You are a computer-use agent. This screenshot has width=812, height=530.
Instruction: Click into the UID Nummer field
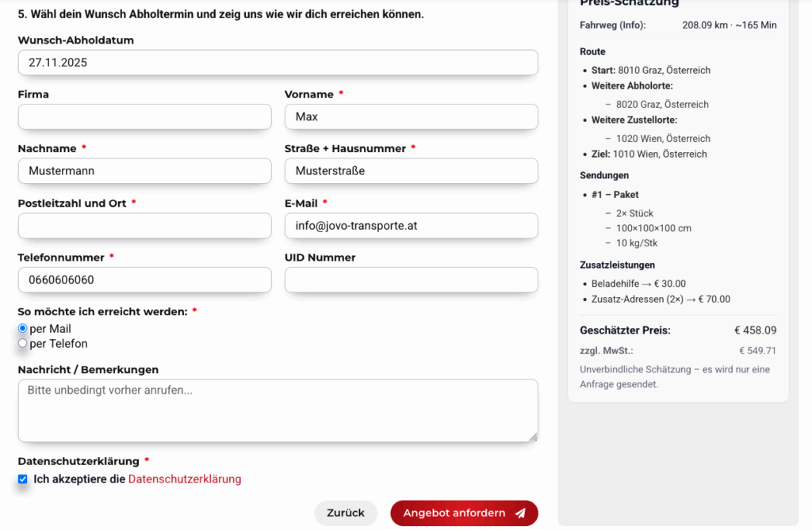[411, 280]
